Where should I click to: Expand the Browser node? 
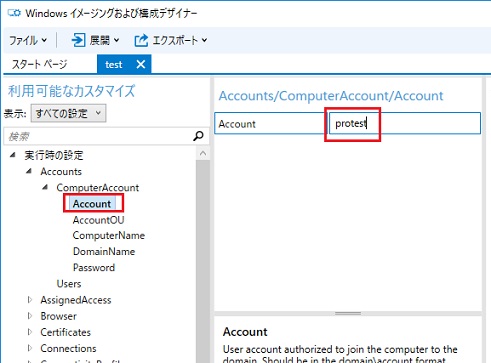tap(30, 316)
